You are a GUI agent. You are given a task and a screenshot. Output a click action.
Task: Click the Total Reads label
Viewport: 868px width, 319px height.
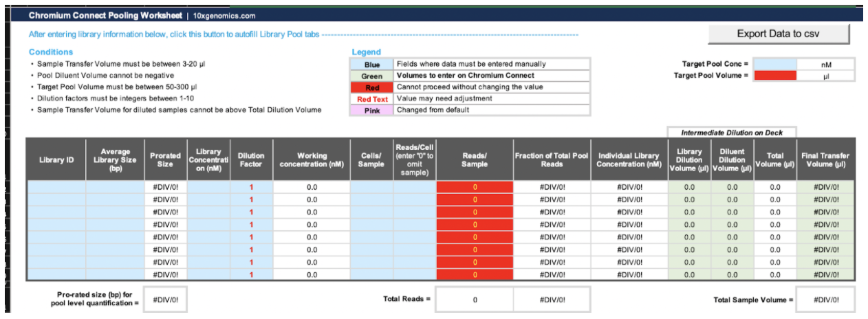406,299
